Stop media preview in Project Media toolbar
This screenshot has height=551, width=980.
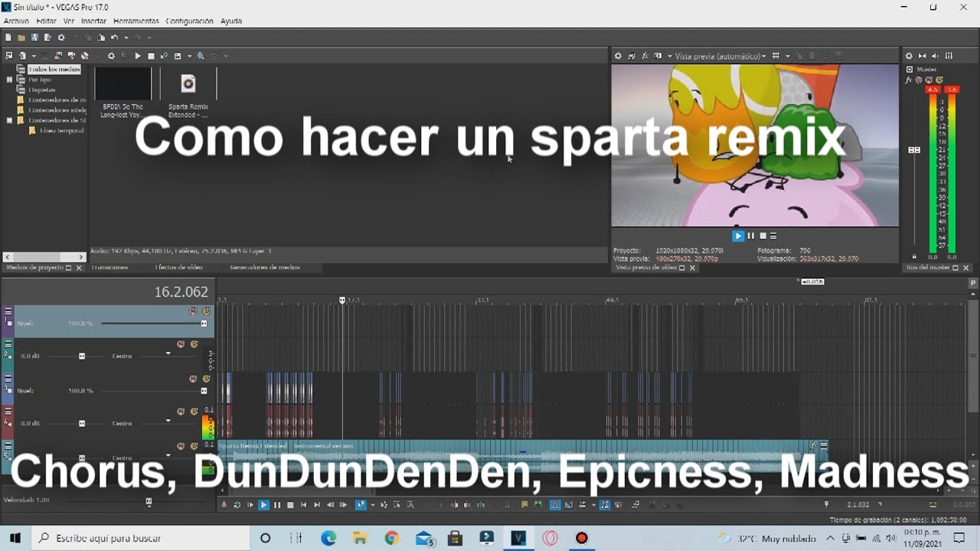click(x=151, y=56)
